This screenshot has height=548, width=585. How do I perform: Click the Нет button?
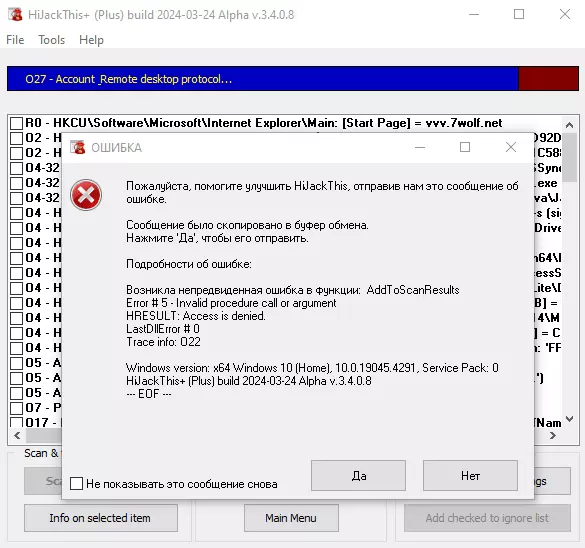pyautogui.click(x=470, y=476)
